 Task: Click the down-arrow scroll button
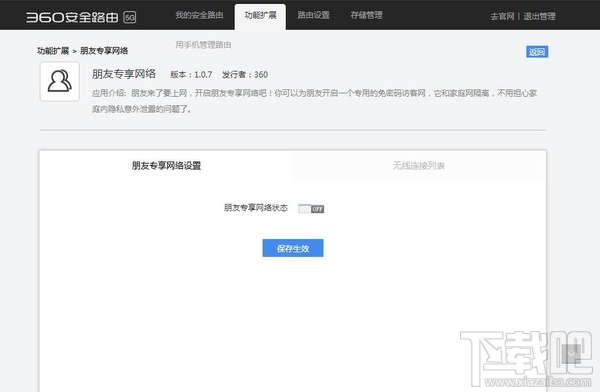(x=571, y=354)
